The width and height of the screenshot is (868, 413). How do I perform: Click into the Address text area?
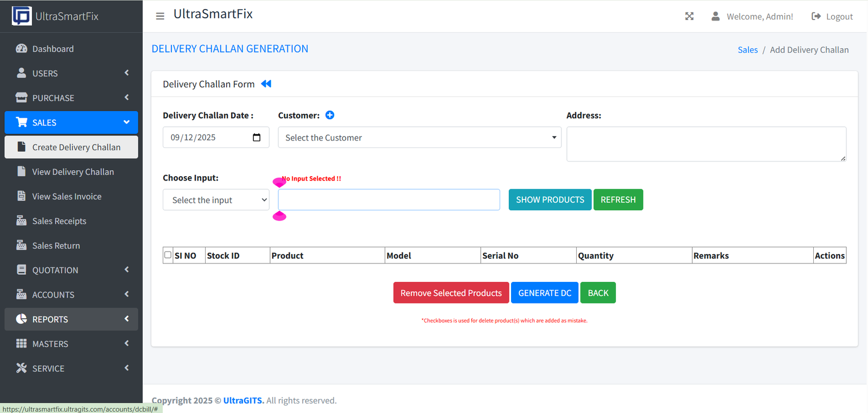point(706,144)
